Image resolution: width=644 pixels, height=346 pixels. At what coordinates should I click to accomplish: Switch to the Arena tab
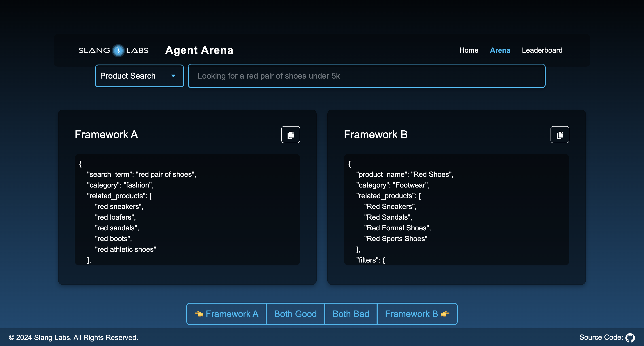click(500, 50)
